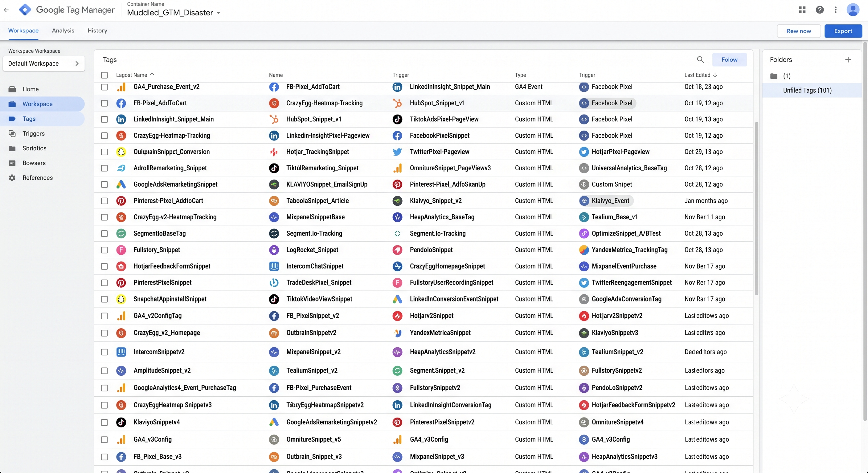Check the GA4_v2ConfigTag row checkbox

pyautogui.click(x=104, y=316)
